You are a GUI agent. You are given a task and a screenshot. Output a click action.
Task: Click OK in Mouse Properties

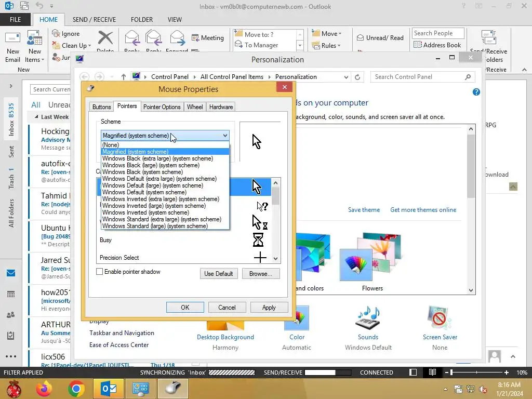point(185,308)
